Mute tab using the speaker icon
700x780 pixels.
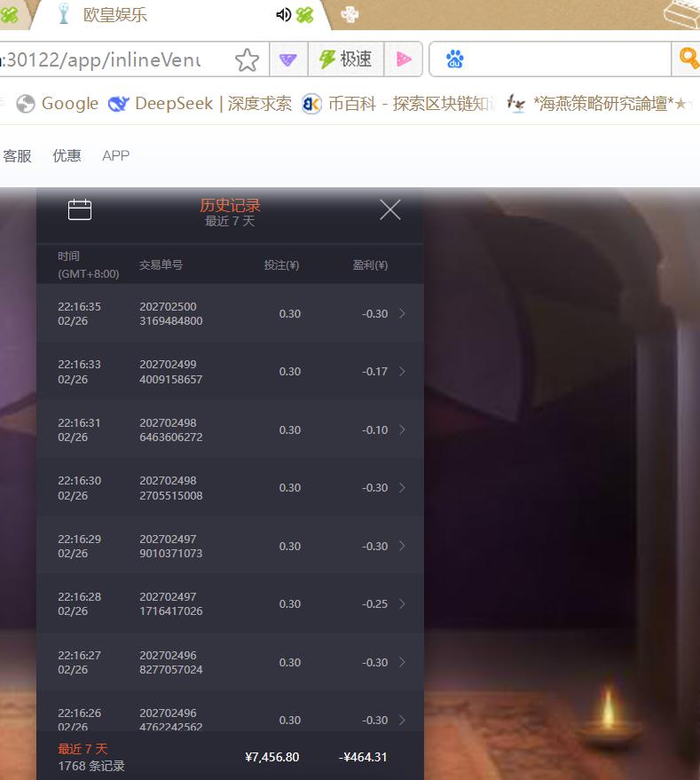(283, 15)
